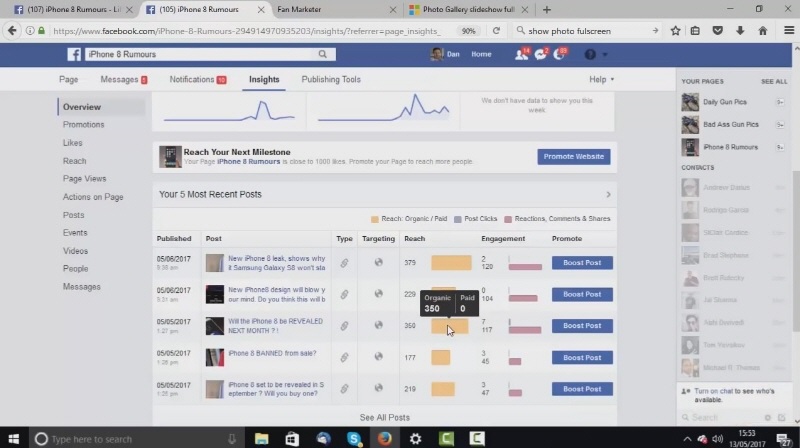The image size is (800, 448).
Task: Open the Messages page tab
Action: pyautogui.click(x=124, y=80)
